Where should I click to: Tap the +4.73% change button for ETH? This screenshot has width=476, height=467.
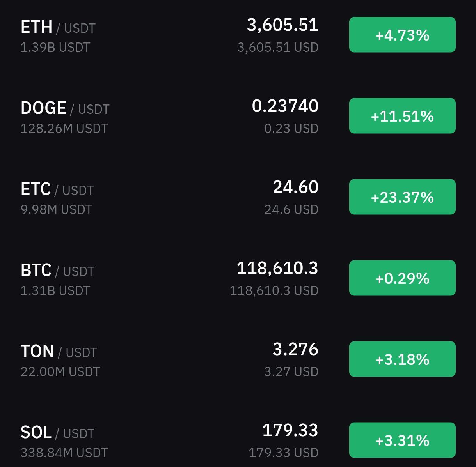pyautogui.click(x=402, y=35)
